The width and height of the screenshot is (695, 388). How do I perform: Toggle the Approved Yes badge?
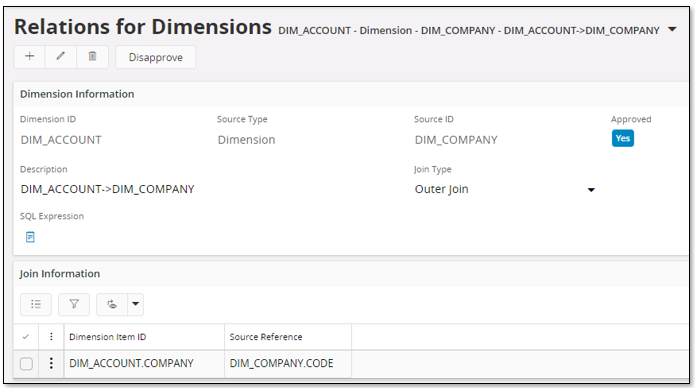tap(623, 138)
